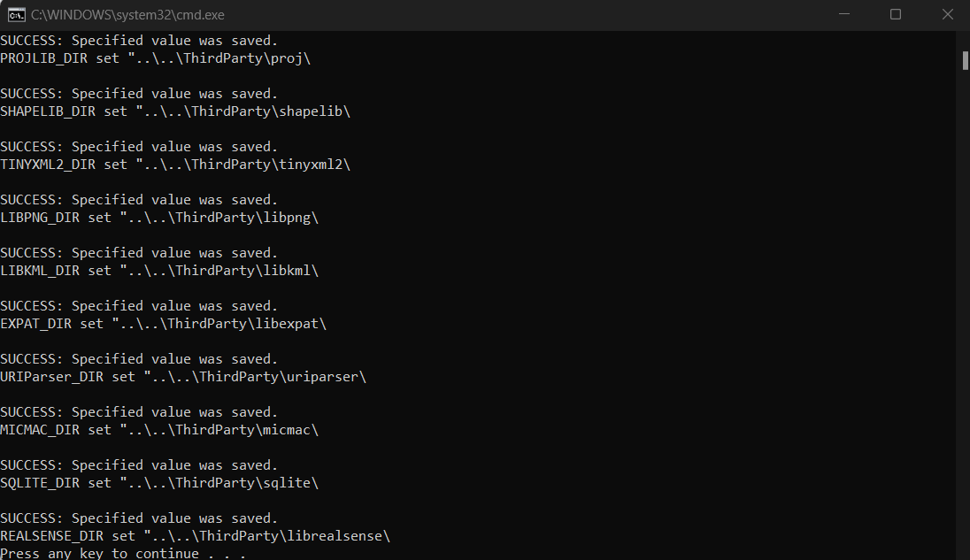
Task: Click the LIBPNG_DIR set line
Action: (159, 218)
